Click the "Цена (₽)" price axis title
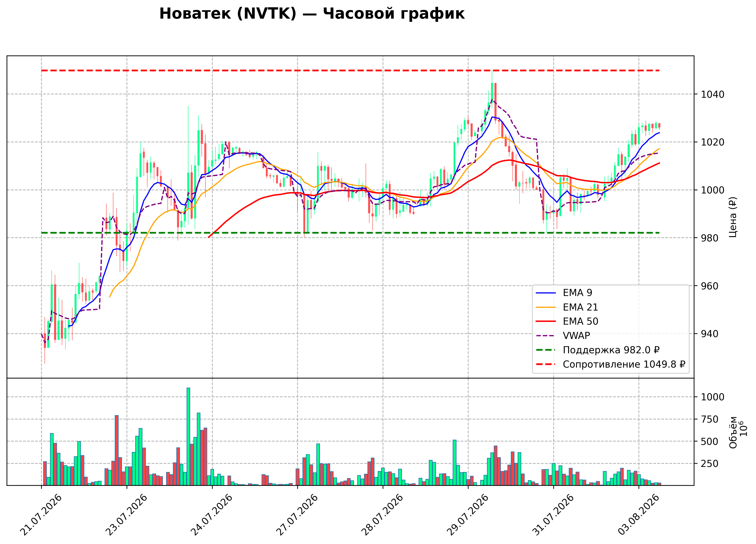The height and width of the screenshot is (544, 756). (x=732, y=217)
